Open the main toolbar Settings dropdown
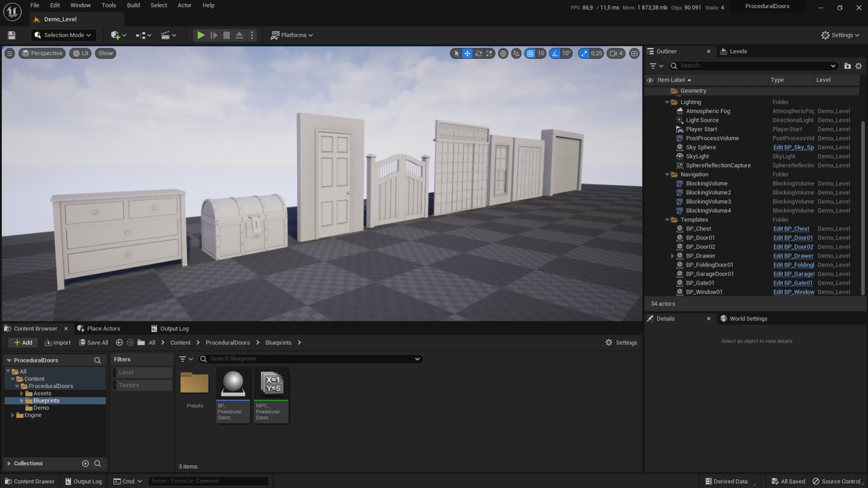 pos(840,35)
